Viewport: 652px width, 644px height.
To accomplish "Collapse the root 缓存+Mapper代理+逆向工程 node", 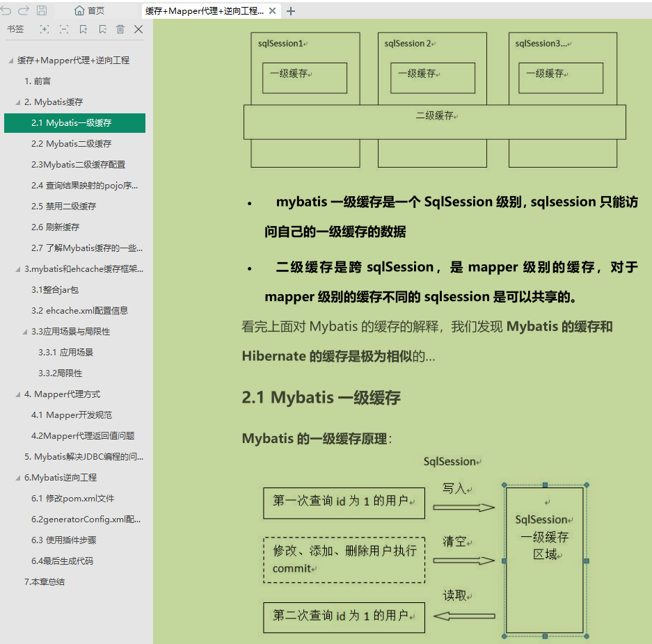I will click(x=11, y=61).
